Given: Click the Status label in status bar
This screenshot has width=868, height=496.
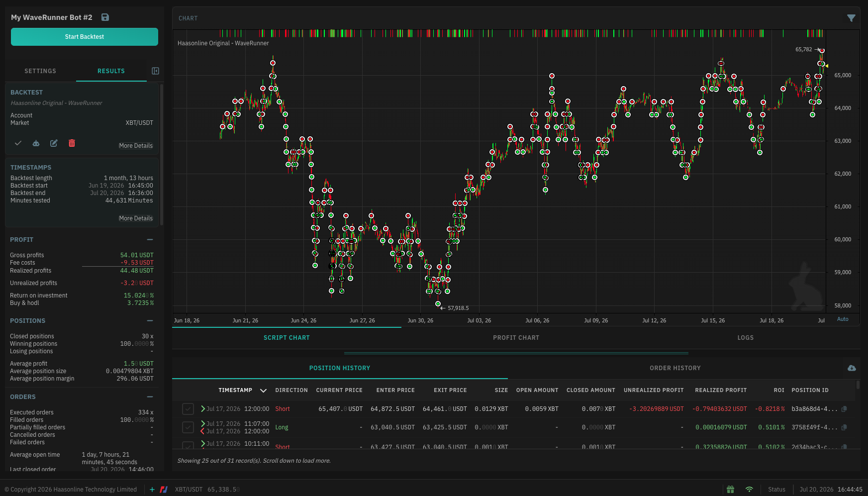Looking at the screenshot, I should 776,490.
